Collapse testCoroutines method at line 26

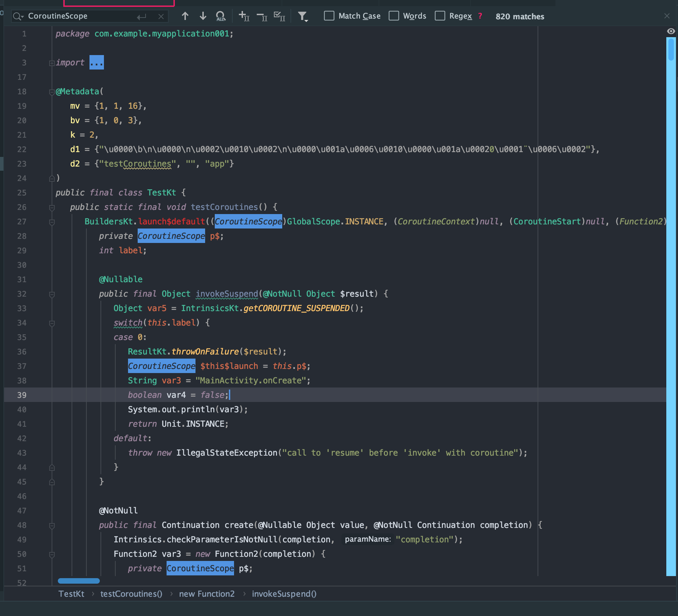click(x=52, y=208)
